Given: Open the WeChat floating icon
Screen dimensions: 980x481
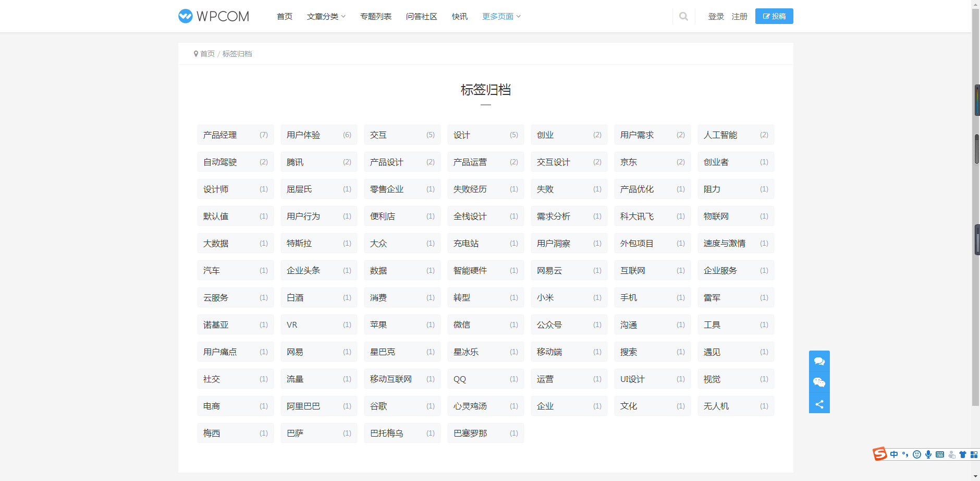Looking at the screenshot, I should pos(819,382).
